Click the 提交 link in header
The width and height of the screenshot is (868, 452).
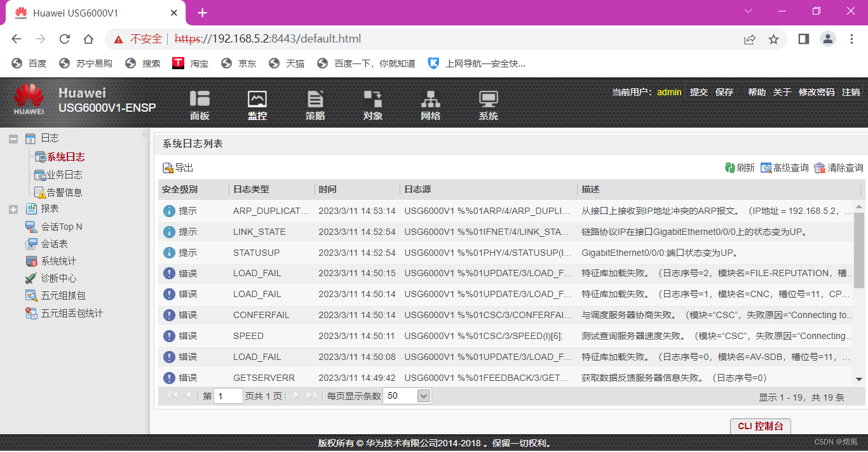pos(699,92)
